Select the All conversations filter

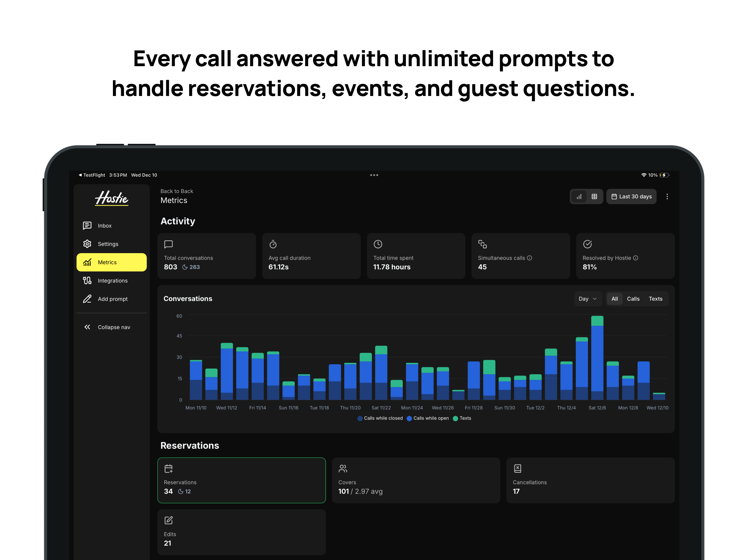point(614,299)
